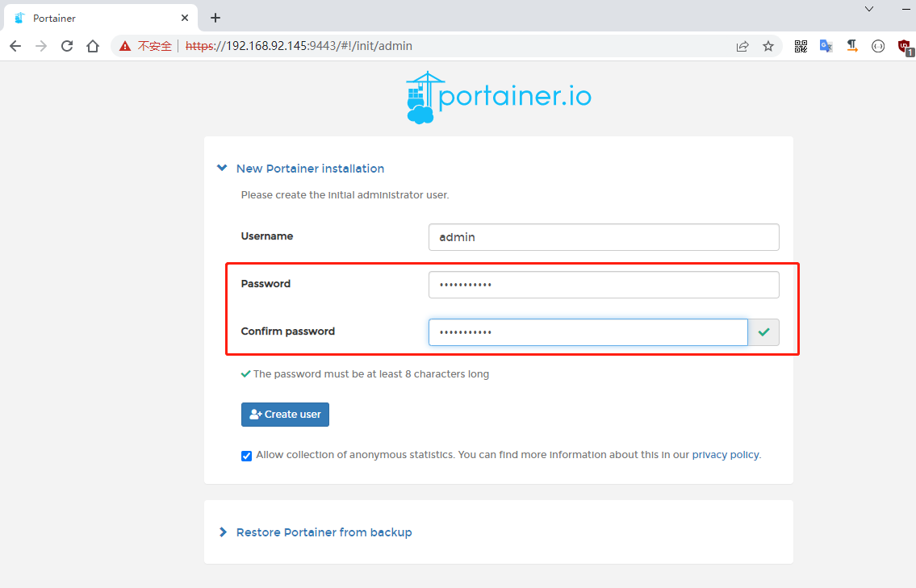This screenshot has height=588, width=916.
Task: Click password length requirement text
Action: [x=371, y=373]
